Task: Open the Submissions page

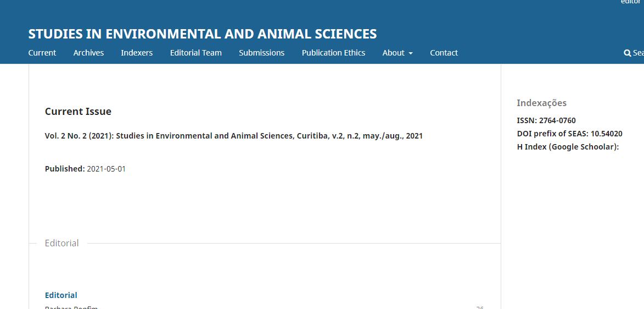Action: point(262,53)
